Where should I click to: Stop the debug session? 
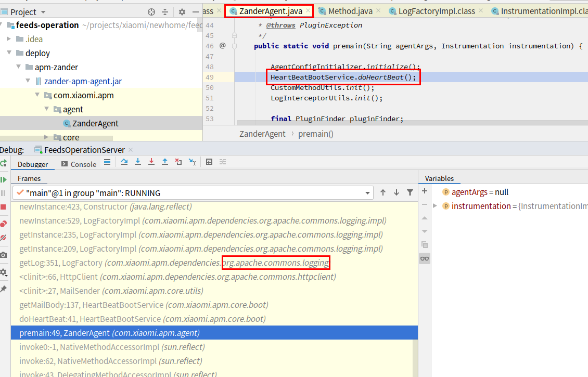[3, 207]
